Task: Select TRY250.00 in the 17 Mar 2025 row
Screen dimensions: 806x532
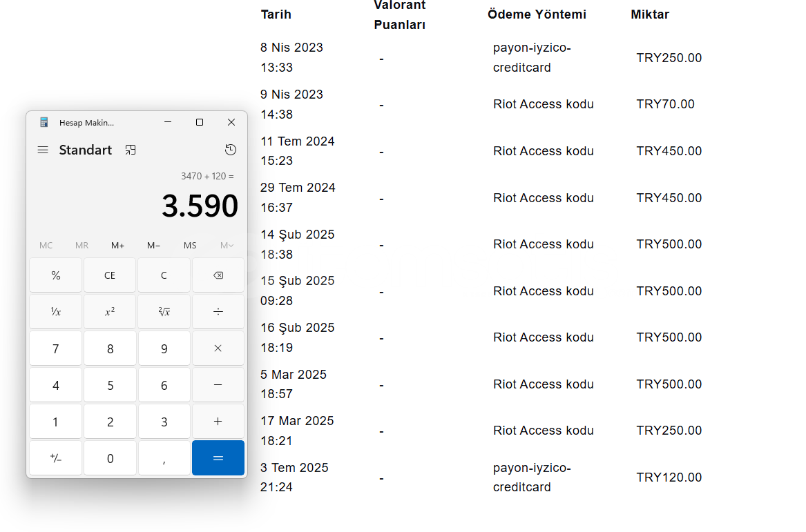Action: pos(669,431)
